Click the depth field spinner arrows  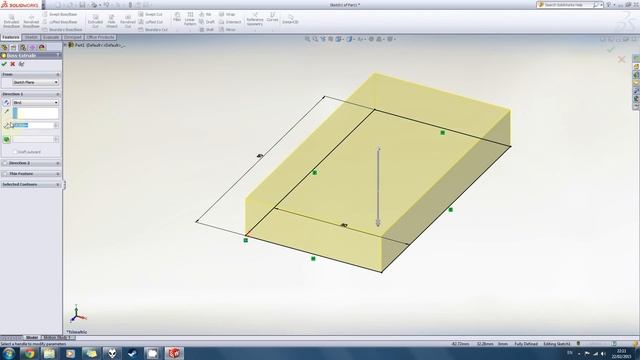[56, 125]
